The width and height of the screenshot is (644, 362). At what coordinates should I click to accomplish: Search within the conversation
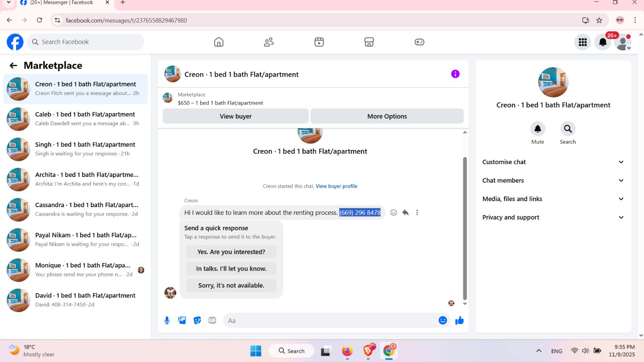click(x=568, y=129)
